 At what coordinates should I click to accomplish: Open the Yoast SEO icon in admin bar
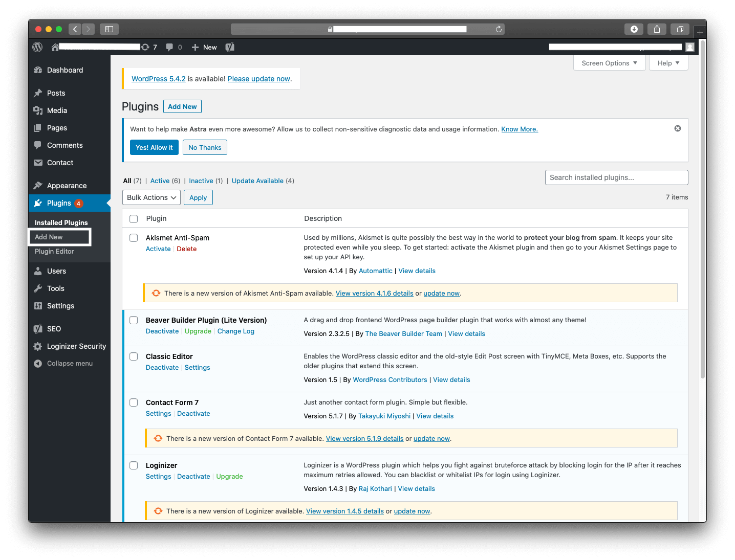230,47
